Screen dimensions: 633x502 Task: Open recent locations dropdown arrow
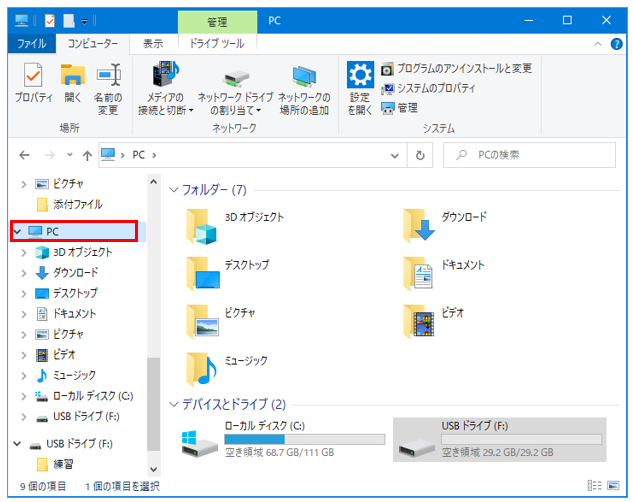69,156
